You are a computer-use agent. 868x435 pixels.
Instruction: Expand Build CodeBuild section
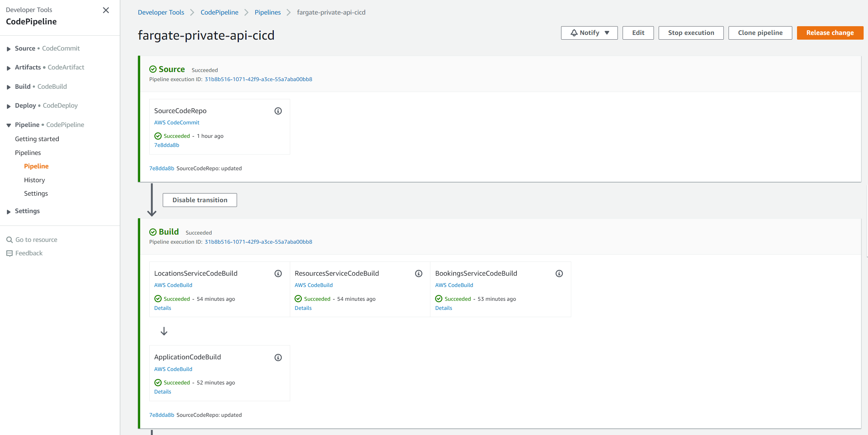click(8, 87)
